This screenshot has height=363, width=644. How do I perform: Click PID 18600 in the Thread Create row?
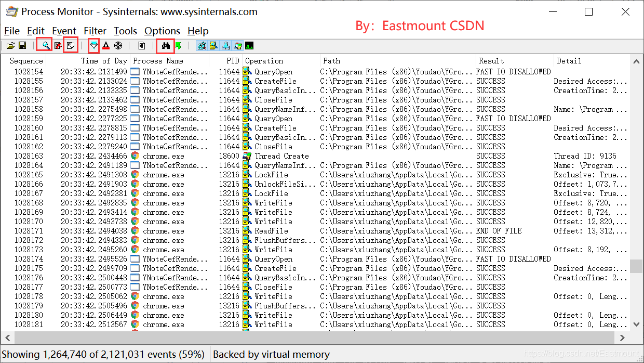click(229, 156)
